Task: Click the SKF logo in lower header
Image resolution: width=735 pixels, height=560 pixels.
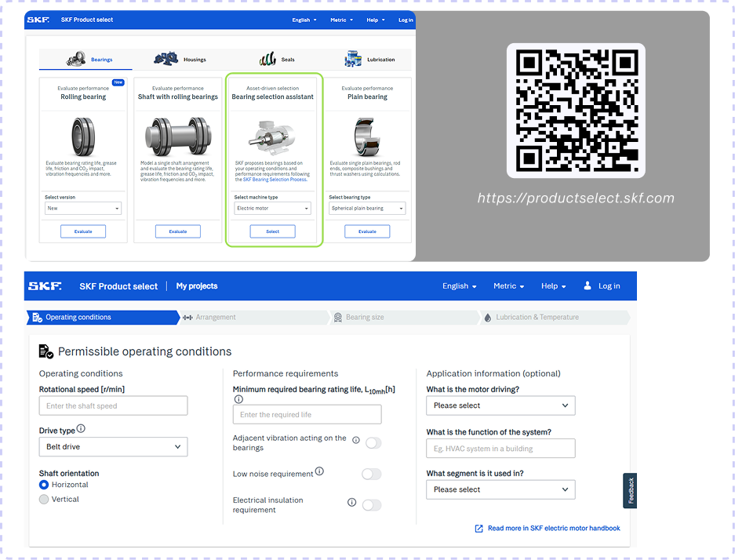Action: [45, 285]
